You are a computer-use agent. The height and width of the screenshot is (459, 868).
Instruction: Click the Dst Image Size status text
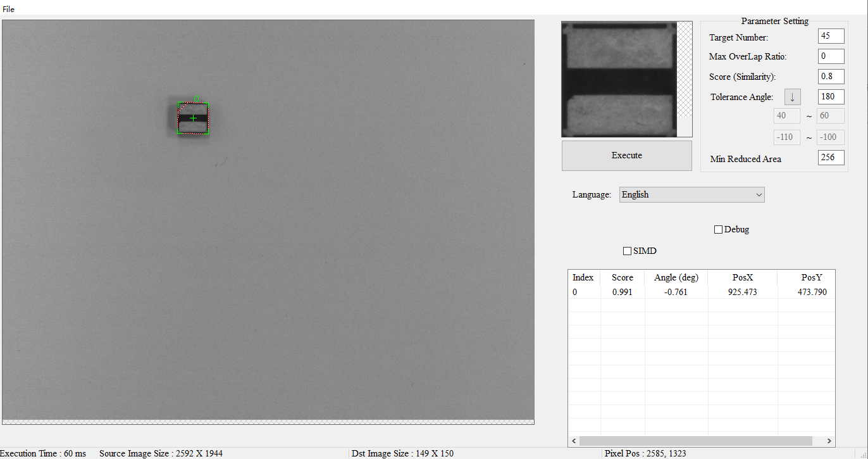pyautogui.click(x=402, y=453)
